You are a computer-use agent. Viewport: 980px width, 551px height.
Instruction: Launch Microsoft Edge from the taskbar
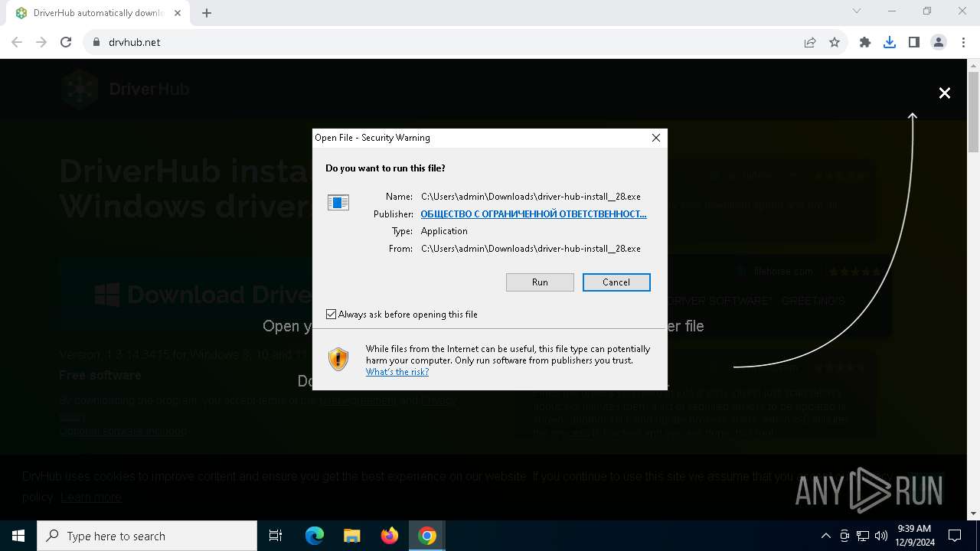click(x=315, y=536)
